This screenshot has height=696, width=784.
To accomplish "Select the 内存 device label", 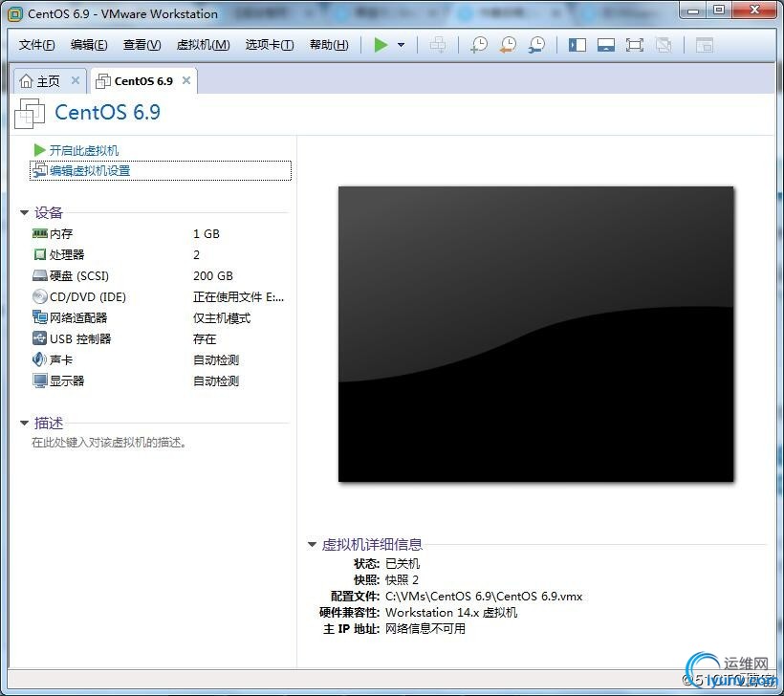I will 61,234.
